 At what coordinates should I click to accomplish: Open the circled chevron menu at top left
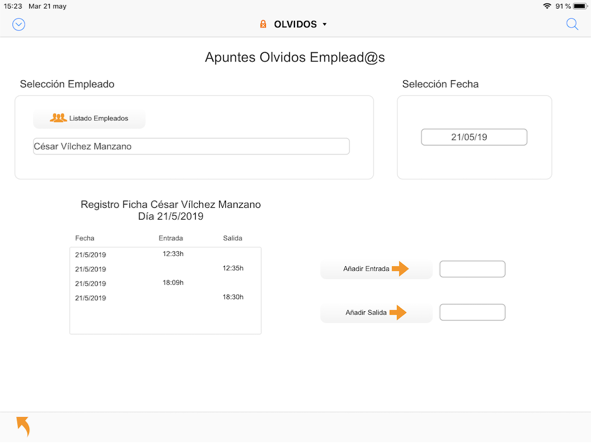point(18,25)
